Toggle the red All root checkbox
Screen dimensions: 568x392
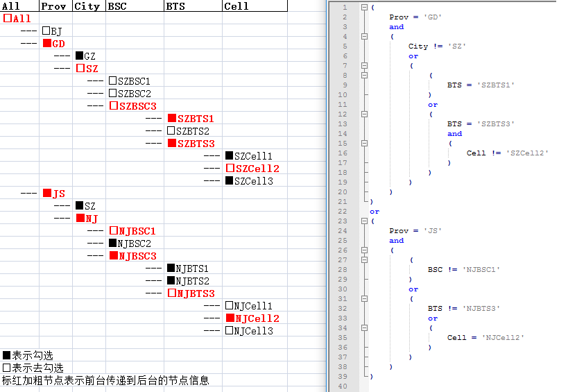coord(7,18)
